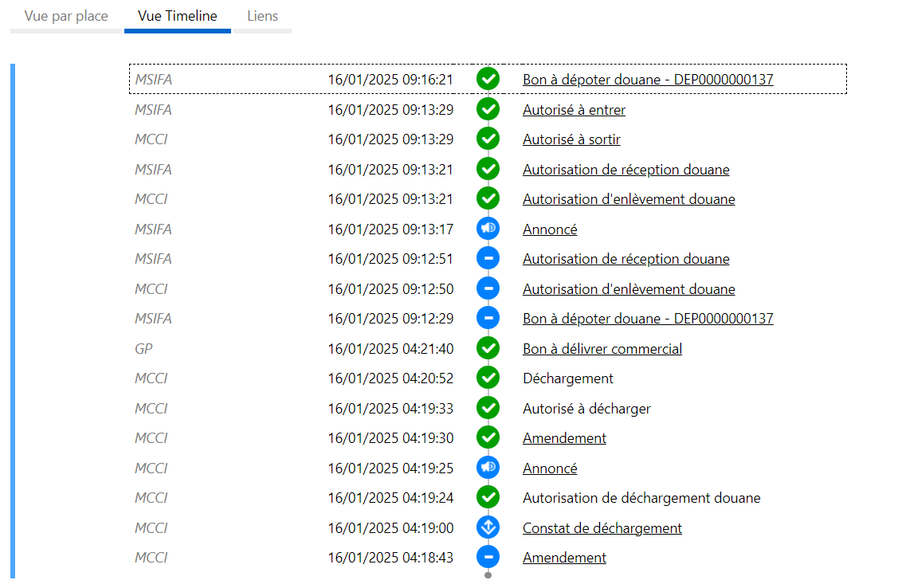The image size is (902, 588).
Task: Open the Amendement link at 04:19:30
Action: pos(564,438)
